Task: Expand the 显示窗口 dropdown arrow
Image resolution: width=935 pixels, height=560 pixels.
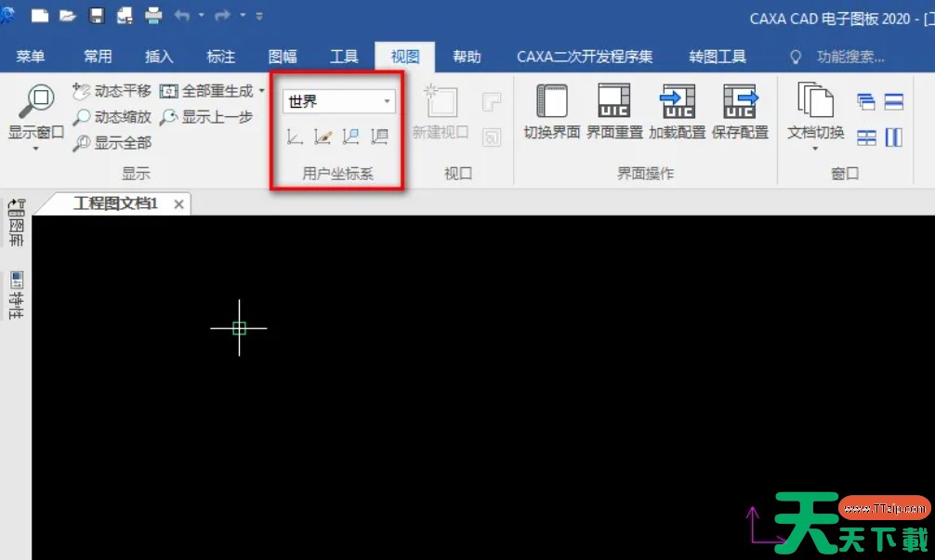Action: click(35, 148)
